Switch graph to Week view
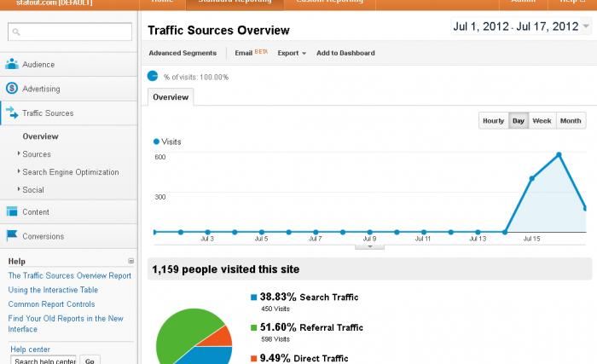Screen dimensions: 597x364 542,121
